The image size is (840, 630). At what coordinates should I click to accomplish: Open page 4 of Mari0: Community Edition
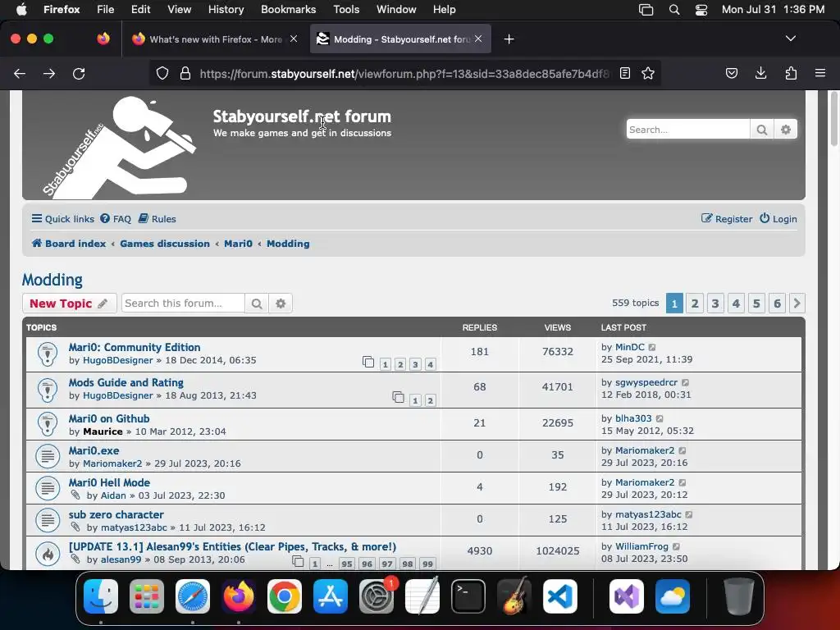[x=430, y=364]
